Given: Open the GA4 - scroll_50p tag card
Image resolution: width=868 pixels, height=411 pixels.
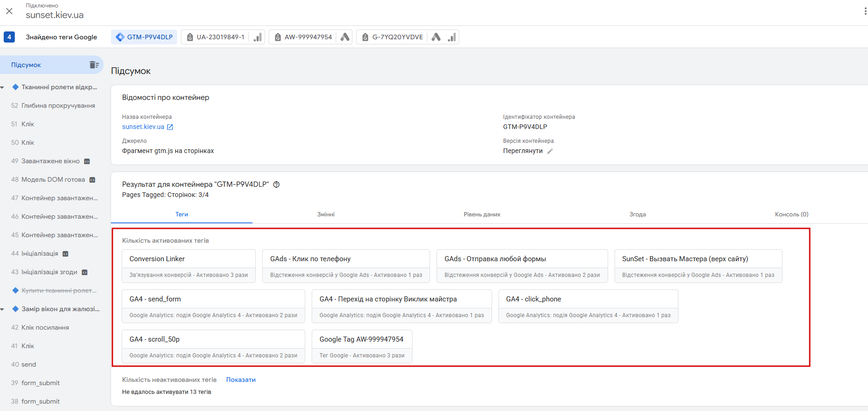Looking at the screenshot, I should [x=213, y=346].
